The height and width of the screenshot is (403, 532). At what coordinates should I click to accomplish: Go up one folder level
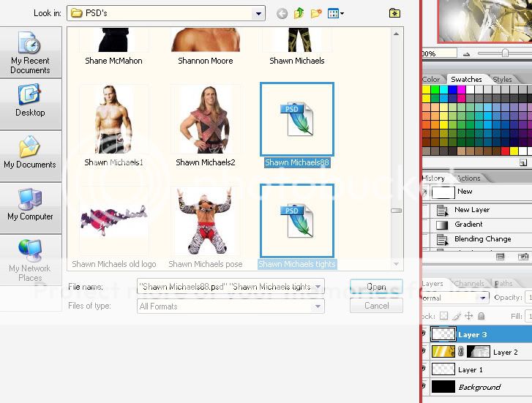point(299,13)
